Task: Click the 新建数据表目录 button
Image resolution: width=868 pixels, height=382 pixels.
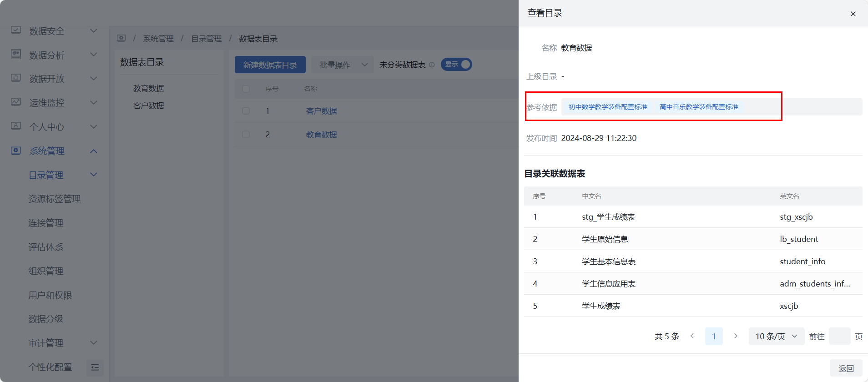Action: click(270, 65)
